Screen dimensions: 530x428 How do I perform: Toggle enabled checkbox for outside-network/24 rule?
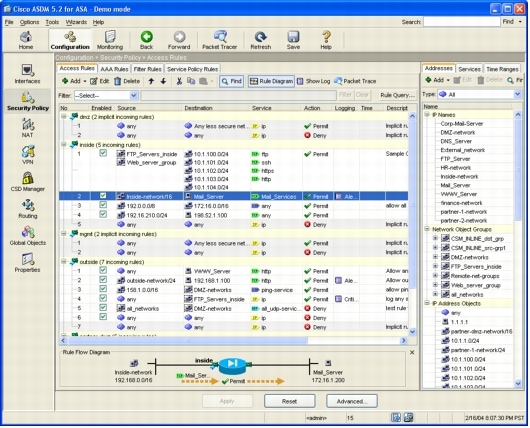pyautogui.click(x=103, y=280)
